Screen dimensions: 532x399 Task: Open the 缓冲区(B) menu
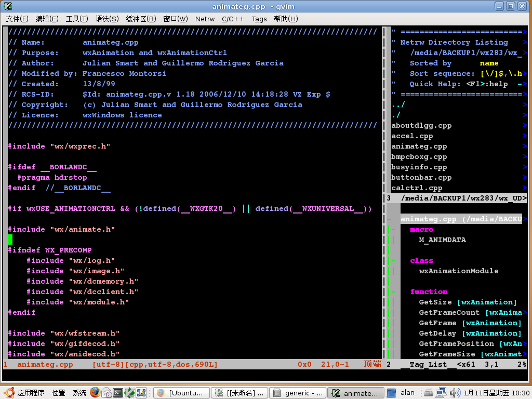[141, 19]
